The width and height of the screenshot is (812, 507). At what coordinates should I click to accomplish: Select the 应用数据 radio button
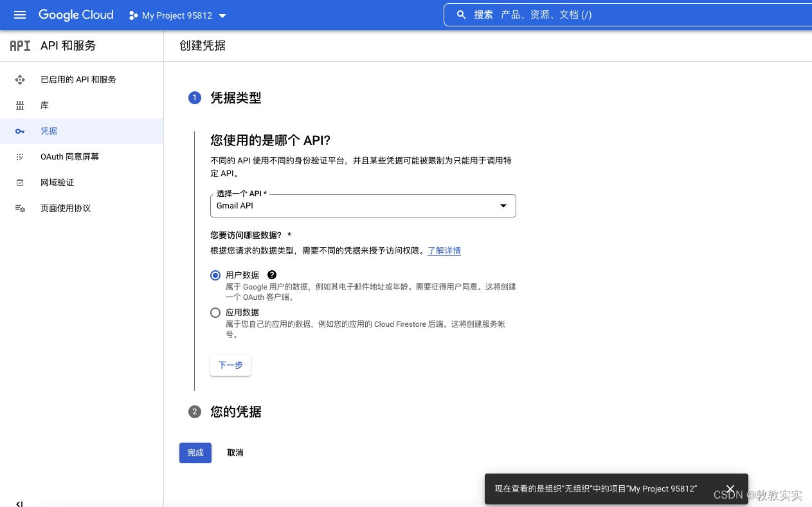215,313
